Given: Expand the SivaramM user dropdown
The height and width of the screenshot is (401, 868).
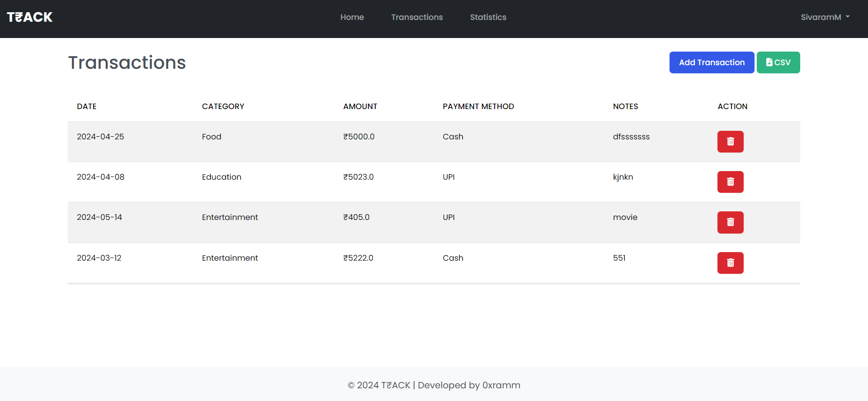Looking at the screenshot, I should point(825,17).
